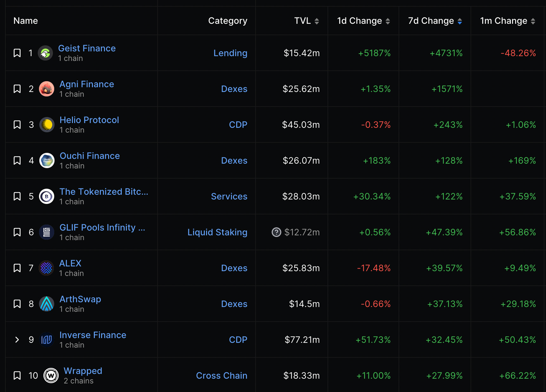The image size is (546, 392).
Task: Click the 7d Change column header
Action: 431,21
